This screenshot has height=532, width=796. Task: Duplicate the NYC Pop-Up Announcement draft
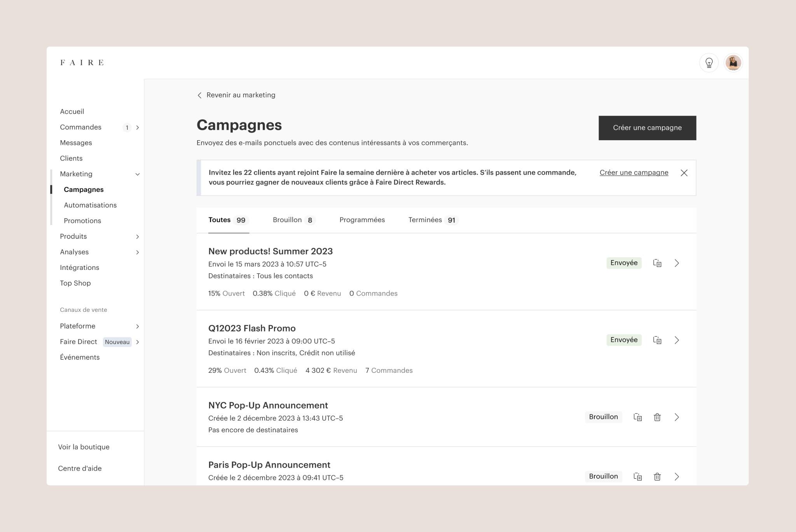point(638,417)
